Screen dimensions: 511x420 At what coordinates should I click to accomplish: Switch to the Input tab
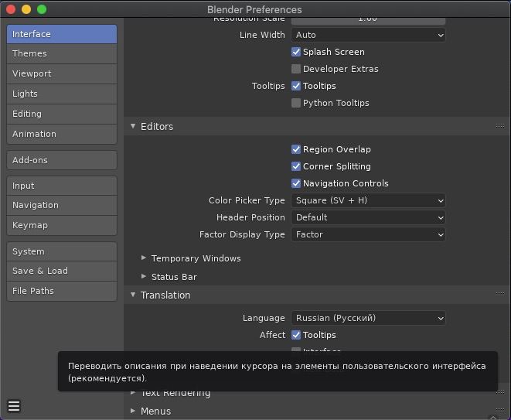62,186
